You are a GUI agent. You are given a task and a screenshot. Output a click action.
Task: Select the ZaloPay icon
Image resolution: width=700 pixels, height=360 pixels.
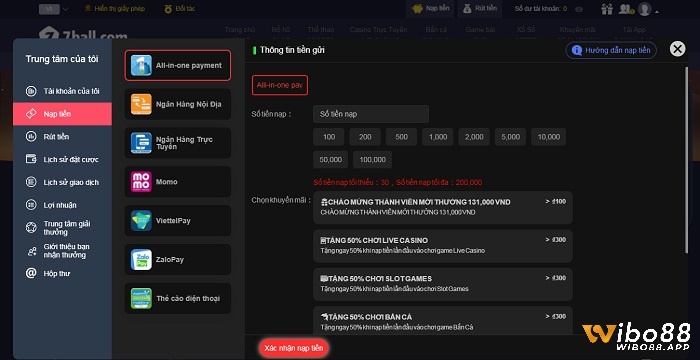(141, 260)
